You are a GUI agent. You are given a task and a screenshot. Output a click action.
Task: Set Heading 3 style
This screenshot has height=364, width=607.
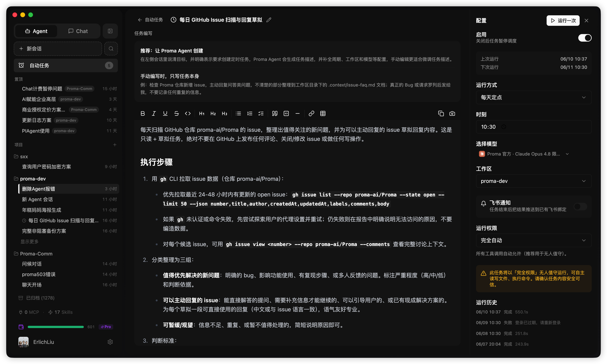tap(224, 114)
